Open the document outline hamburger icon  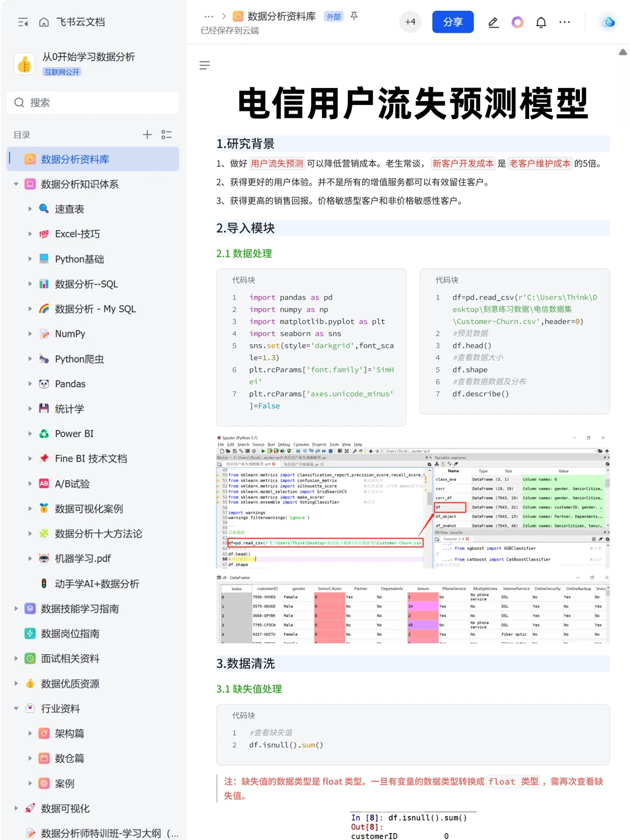coord(205,65)
